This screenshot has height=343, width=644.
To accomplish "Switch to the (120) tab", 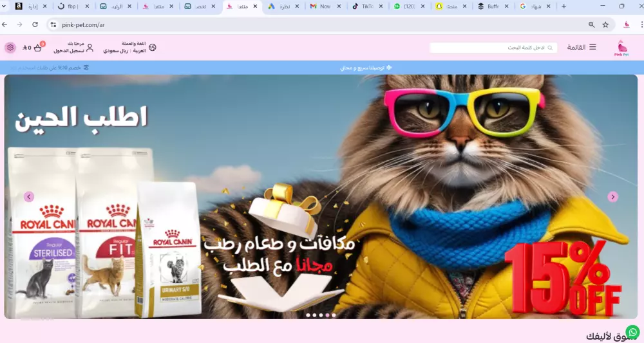I will 409,6.
